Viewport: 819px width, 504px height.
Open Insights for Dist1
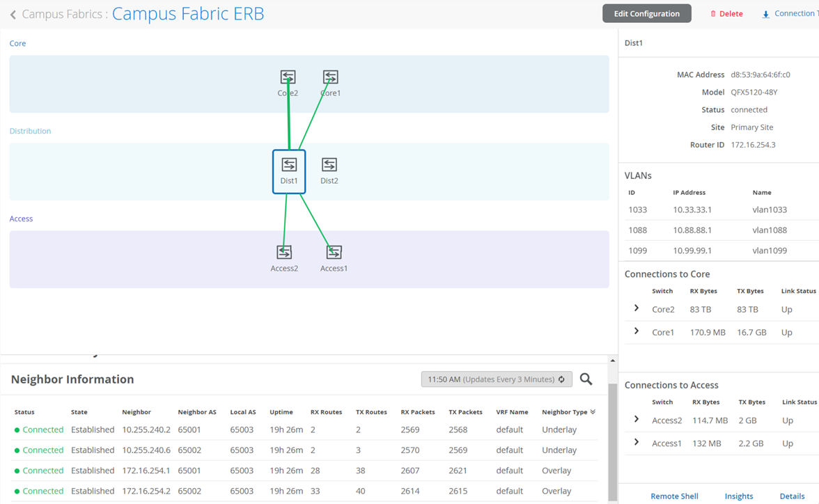coord(739,496)
